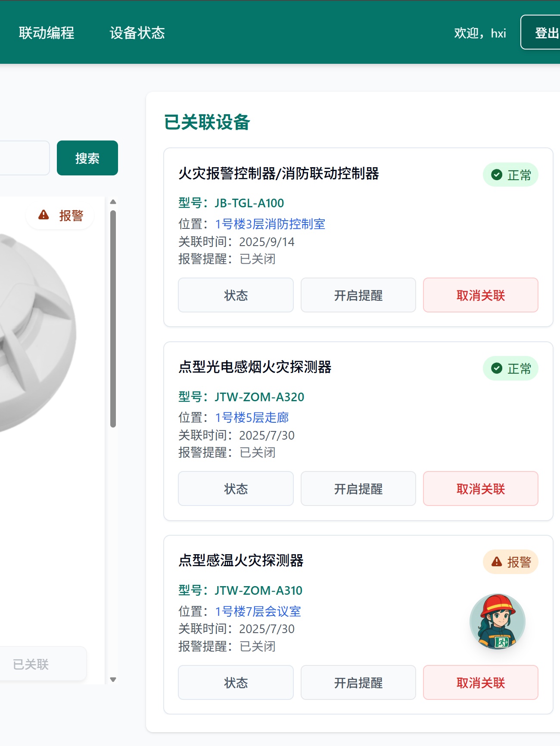Switch to the 设备状态 tab
The width and height of the screenshot is (560, 746).
click(137, 33)
